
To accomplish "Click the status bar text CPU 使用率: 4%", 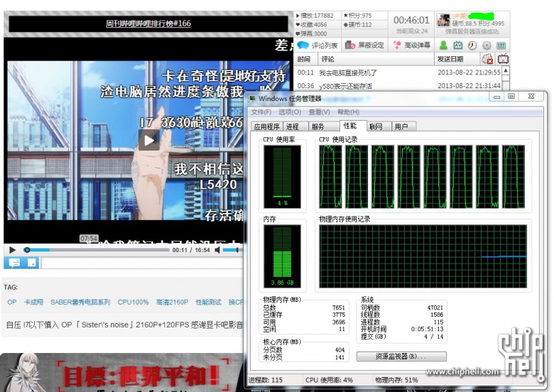I will tap(329, 380).
